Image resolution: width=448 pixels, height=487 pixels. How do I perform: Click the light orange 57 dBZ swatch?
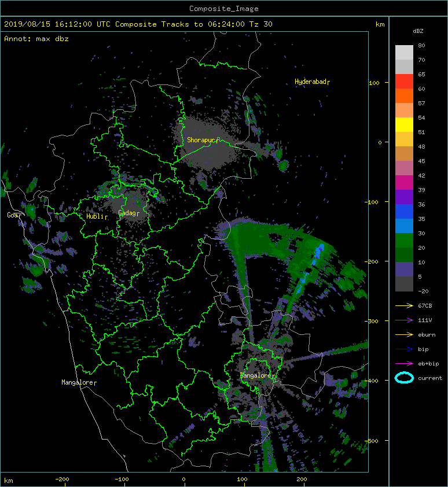(x=404, y=110)
